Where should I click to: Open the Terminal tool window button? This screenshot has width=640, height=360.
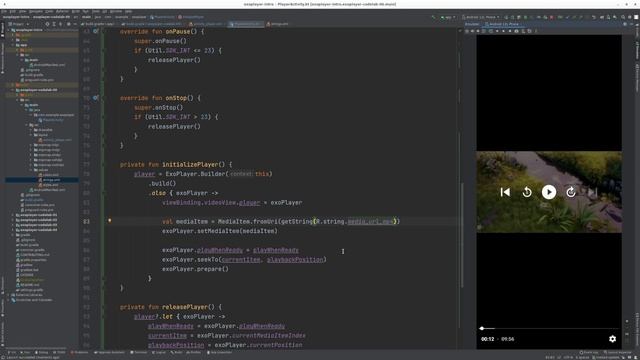[138, 352]
